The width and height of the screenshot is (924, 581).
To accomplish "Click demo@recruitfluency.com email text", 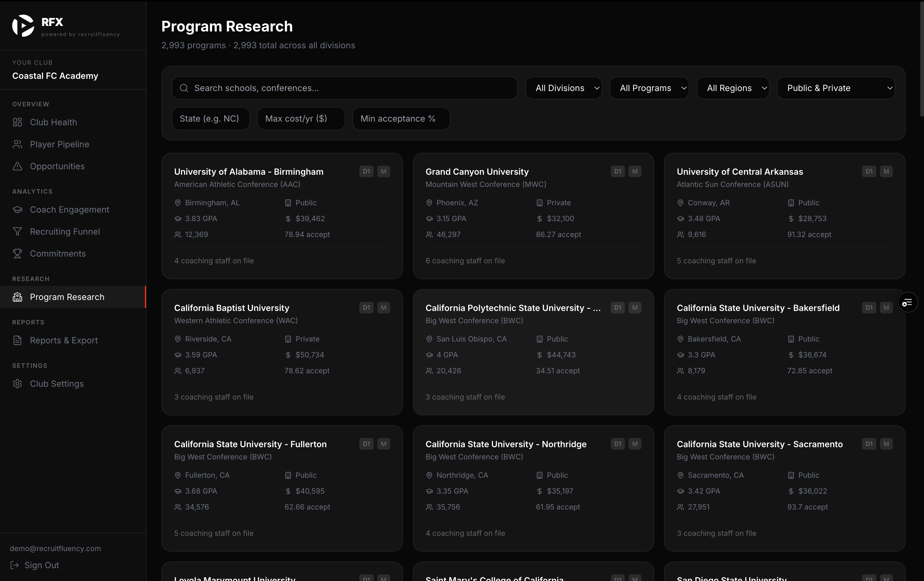I will (x=55, y=548).
